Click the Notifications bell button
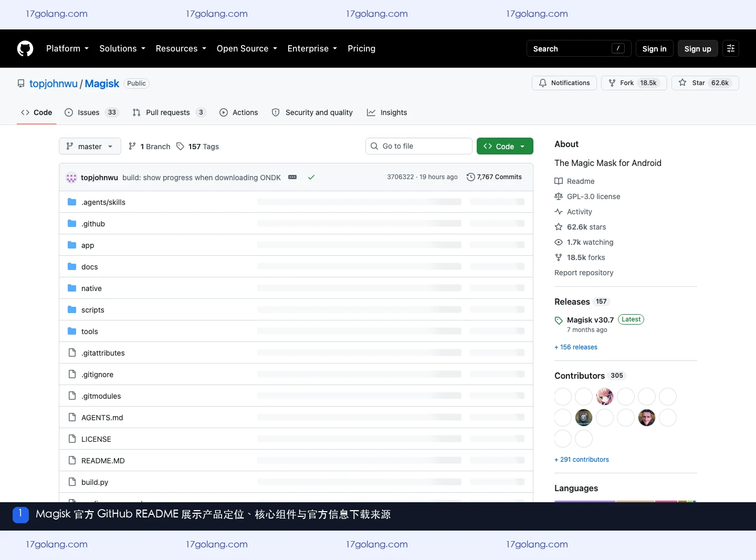 tap(564, 83)
